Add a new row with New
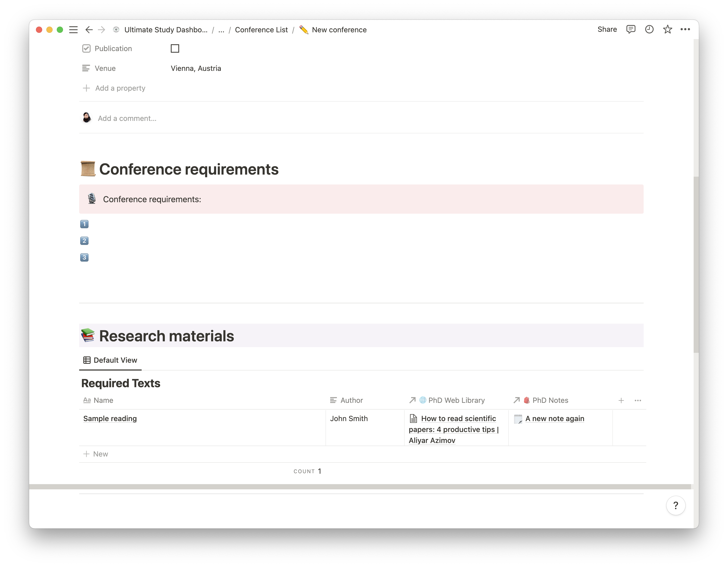Viewport: 728px width, 567px height. (x=96, y=454)
